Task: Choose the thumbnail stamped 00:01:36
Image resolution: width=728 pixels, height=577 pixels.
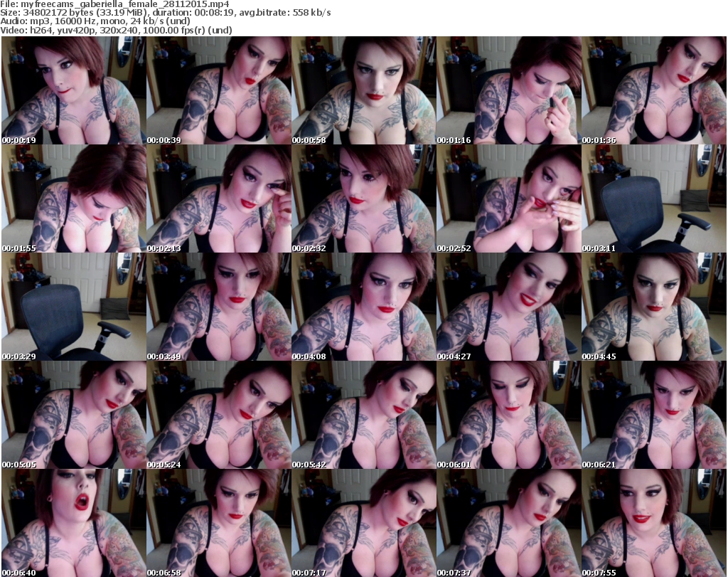Action: pos(654,90)
